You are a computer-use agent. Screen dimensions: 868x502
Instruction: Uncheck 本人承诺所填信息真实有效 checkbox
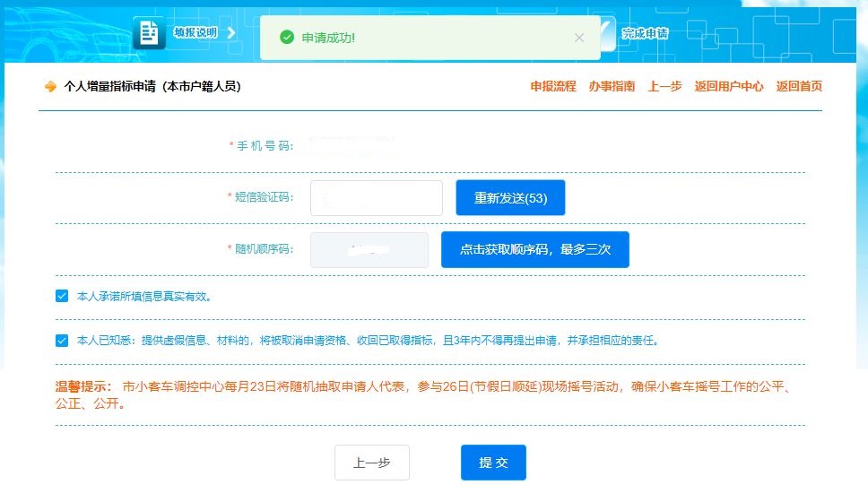[x=62, y=296]
